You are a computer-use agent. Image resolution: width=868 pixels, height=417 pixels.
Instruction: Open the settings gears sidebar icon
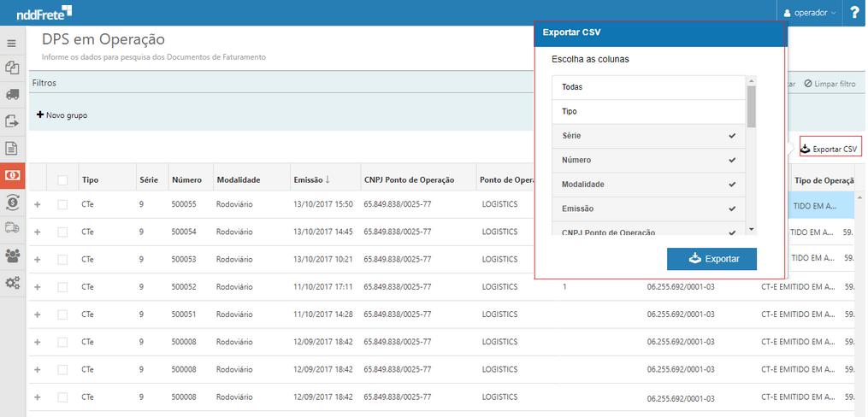point(12,283)
